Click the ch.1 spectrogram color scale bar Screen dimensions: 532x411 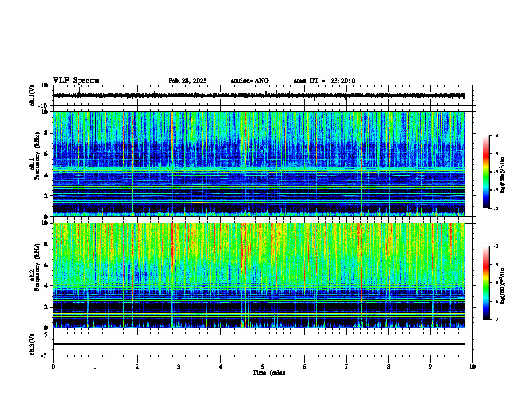point(486,172)
